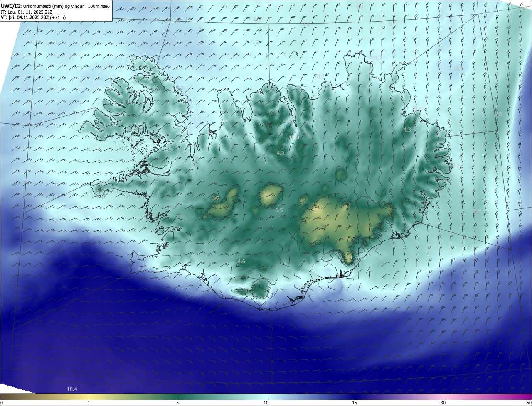This screenshot has height=406, width=532.
Task: Click the 6.5 value in central Iceland
Action: click(279, 210)
